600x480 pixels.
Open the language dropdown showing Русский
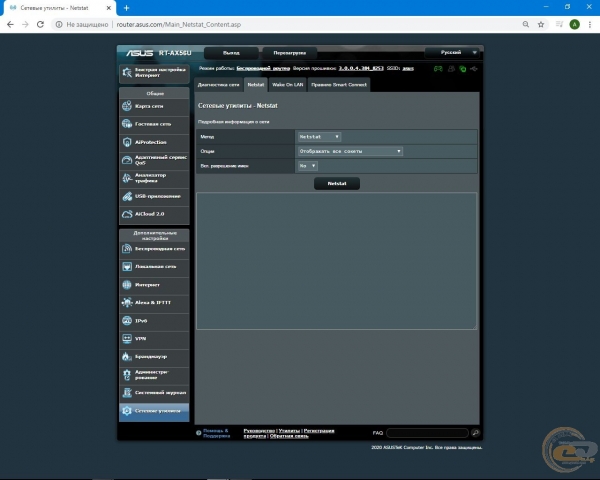452,52
